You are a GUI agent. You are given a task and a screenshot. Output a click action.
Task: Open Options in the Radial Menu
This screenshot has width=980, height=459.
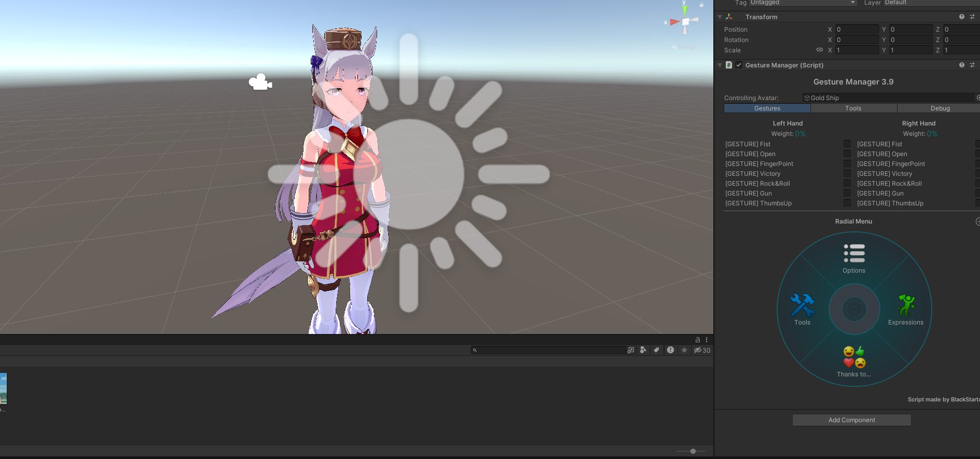pos(854,259)
